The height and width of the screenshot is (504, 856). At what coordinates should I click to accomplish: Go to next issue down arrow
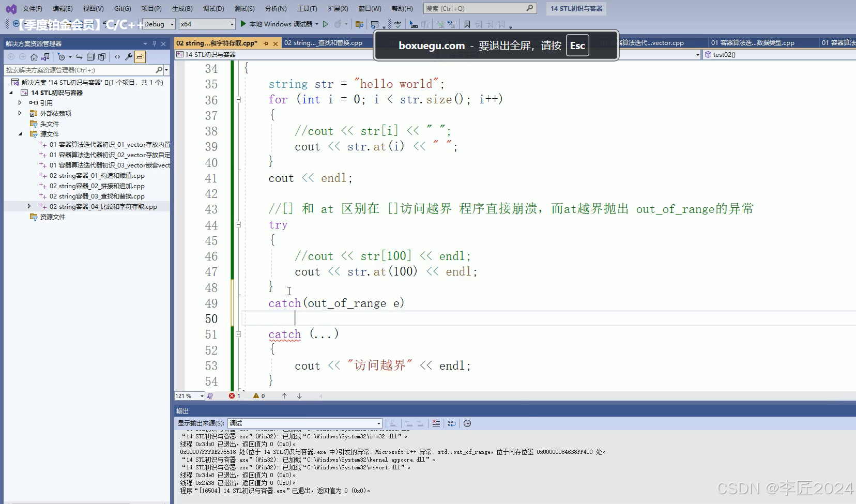pyautogui.click(x=299, y=396)
